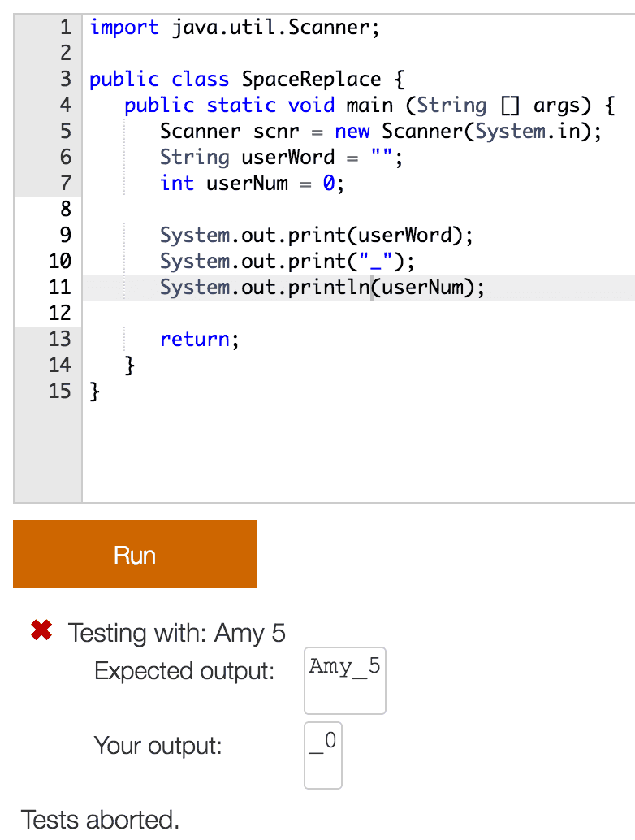635x840 pixels.
Task: Click the String userWord declaration line
Action: [x=280, y=158]
